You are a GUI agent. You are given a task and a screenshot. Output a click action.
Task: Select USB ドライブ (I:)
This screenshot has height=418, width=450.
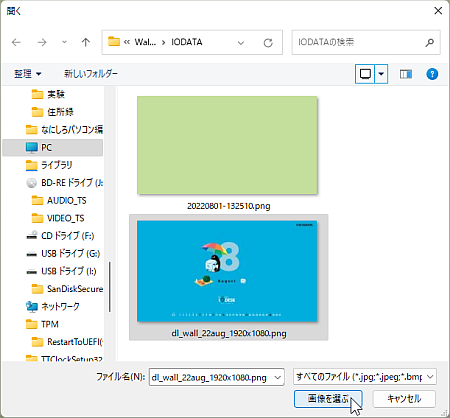point(61,271)
